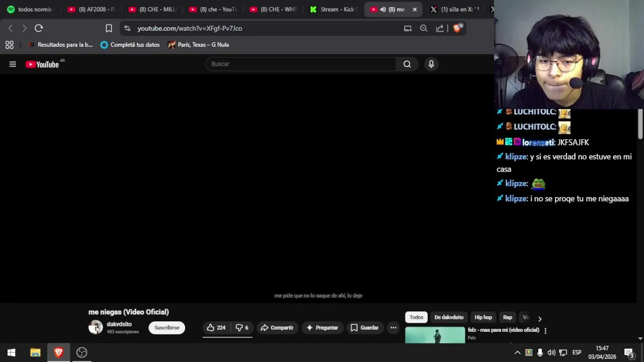Go forward in browser history

point(24,28)
